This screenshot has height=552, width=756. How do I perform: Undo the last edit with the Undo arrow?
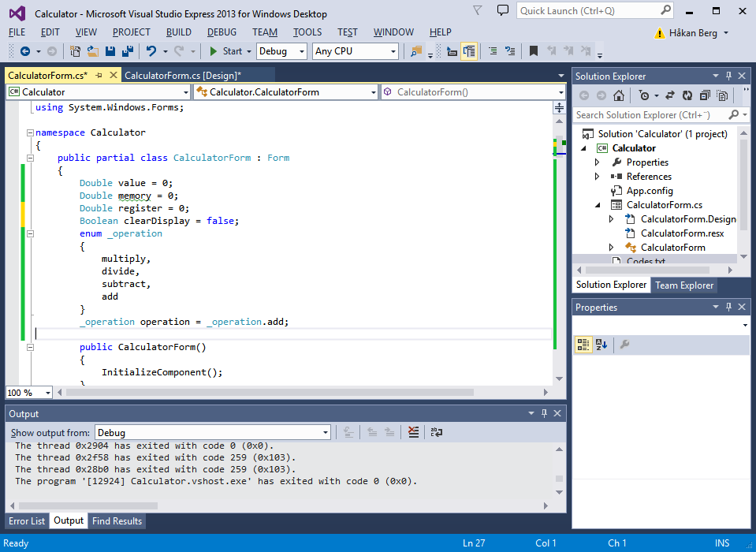[151, 51]
